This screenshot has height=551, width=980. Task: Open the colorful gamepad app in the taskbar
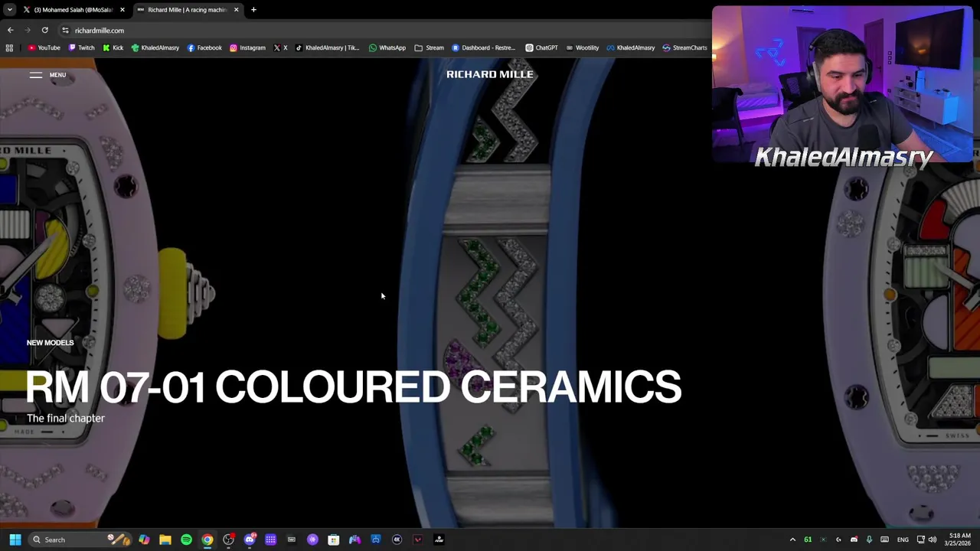(x=354, y=540)
